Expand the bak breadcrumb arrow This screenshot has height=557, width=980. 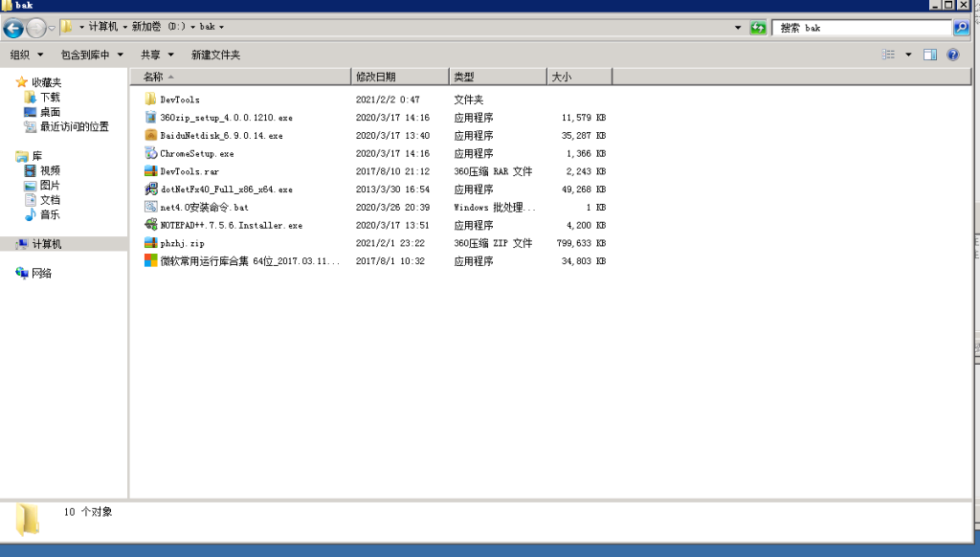[221, 27]
